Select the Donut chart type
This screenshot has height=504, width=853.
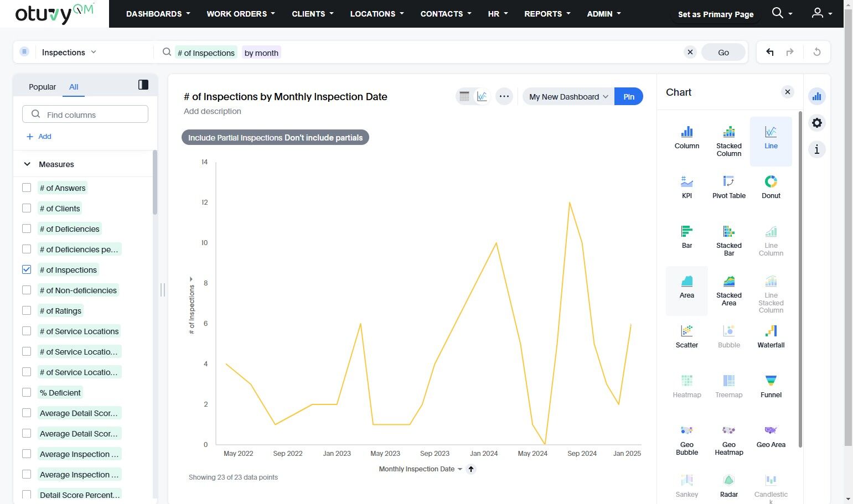coord(771,187)
